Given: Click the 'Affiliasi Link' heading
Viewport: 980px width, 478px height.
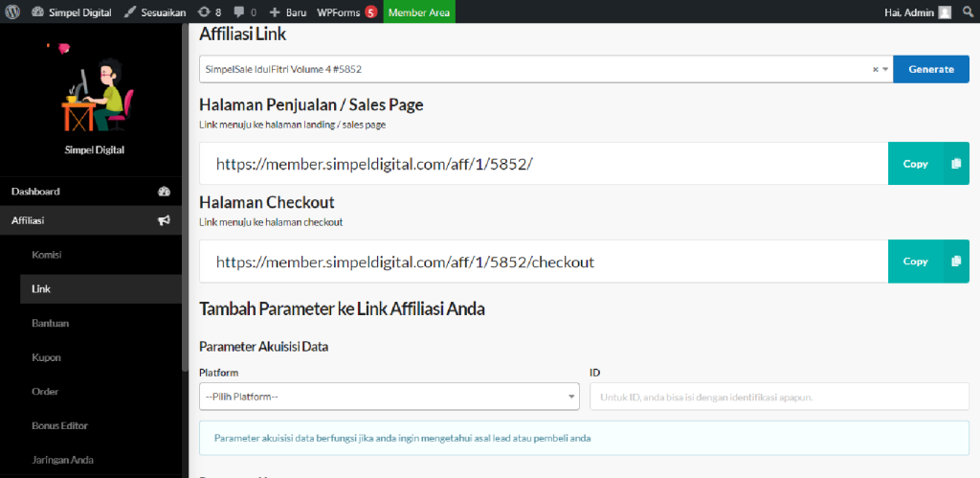Looking at the screenshot, I should (242, 35).
